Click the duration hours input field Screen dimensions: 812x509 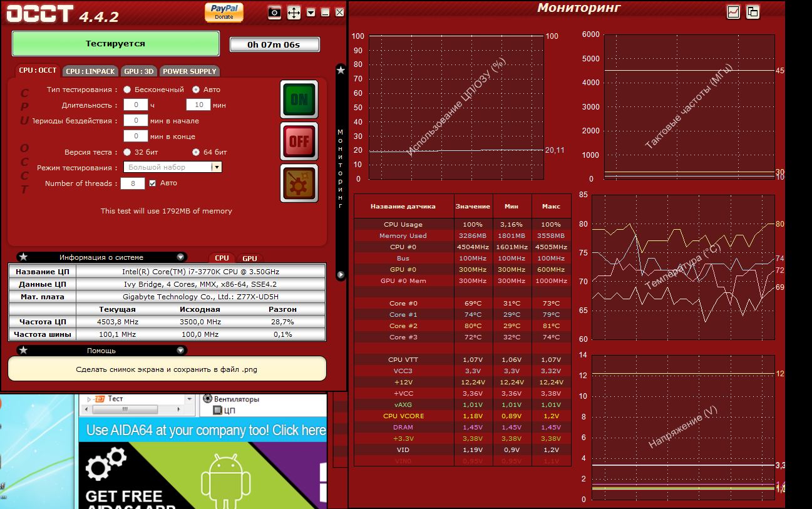[x=135, y=105]
